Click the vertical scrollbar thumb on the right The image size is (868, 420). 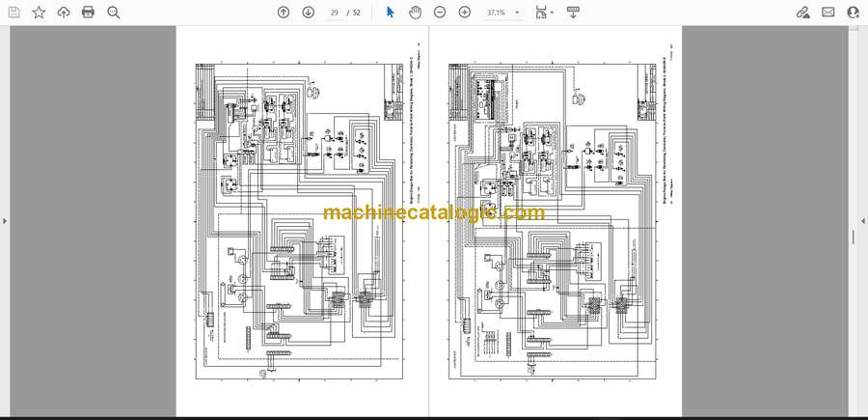(x=854, y=238)
